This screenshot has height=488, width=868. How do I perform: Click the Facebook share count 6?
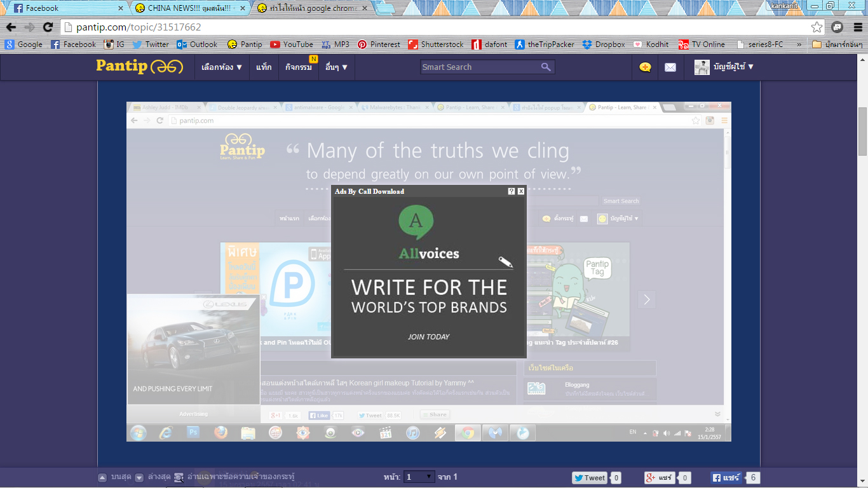click(x=754, y=478)
